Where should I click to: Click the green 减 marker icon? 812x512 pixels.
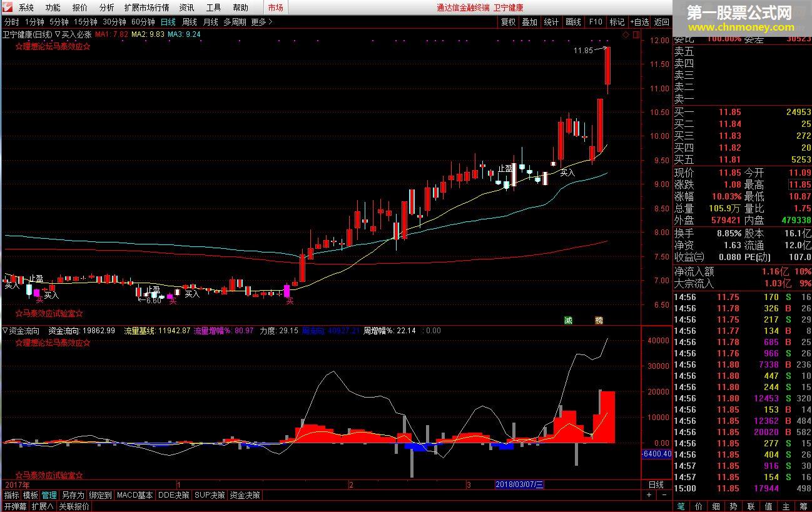(568, 320)
